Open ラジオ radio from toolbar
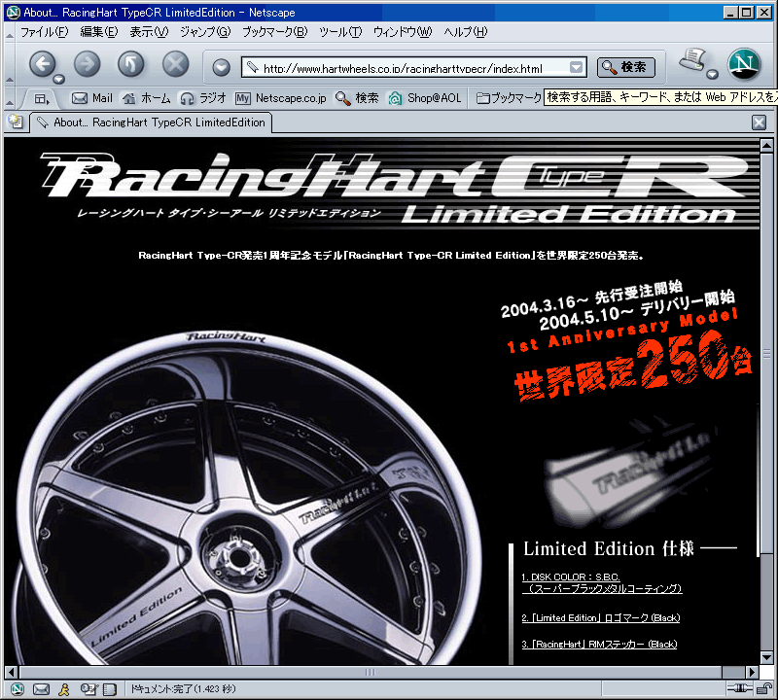 [x=203, y=98]
